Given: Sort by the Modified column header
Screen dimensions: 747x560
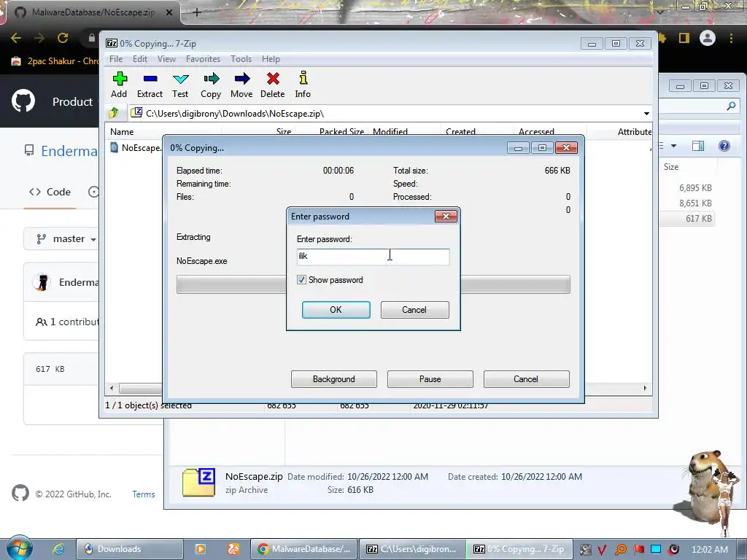Looking at the screenshot, I should point(390,132).
